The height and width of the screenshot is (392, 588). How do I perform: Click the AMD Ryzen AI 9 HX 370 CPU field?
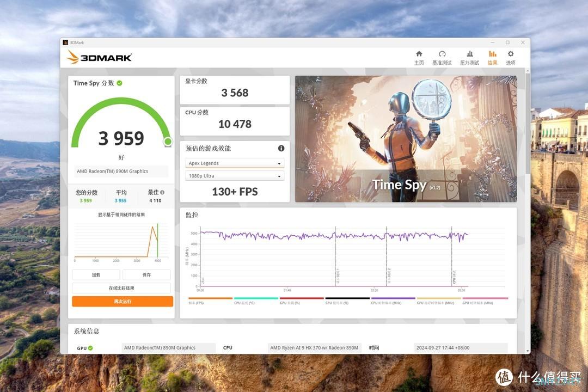click(x=314, y=348)
